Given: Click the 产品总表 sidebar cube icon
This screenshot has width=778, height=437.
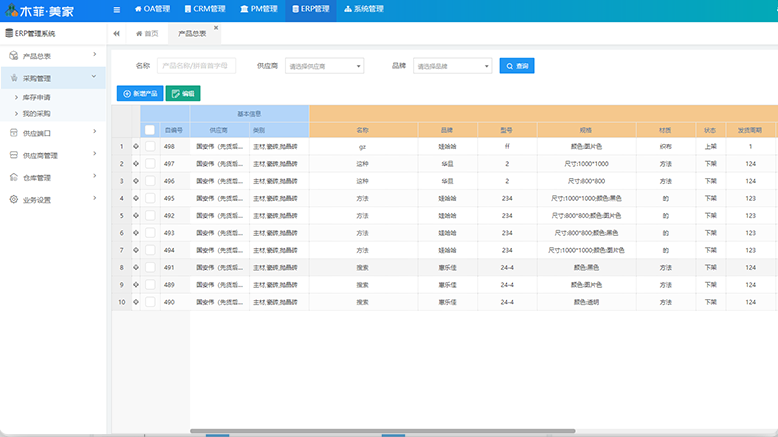Looking at the screenshot, I should pos(13,56).
